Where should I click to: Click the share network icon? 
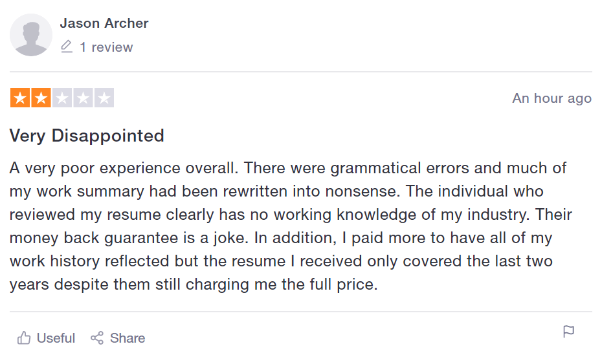[97, 338]
